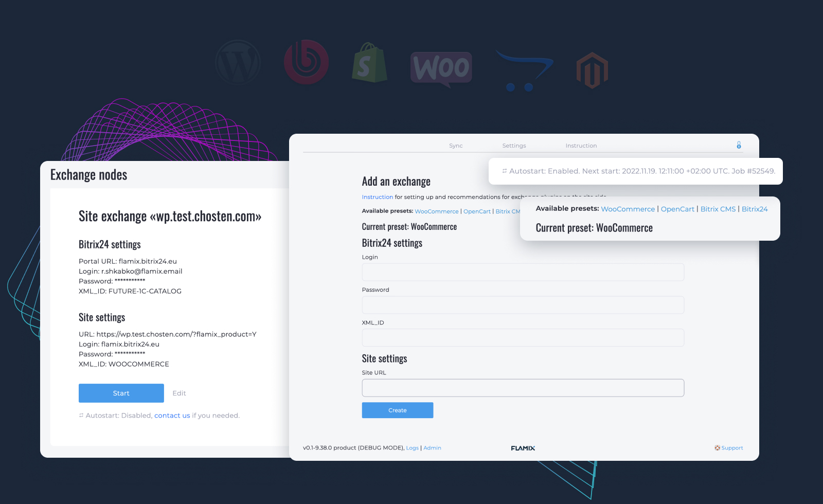Click 'Site exchange «wp.test.chosten.com»' title
Screen dimensions: 823x504
[170, 217]
